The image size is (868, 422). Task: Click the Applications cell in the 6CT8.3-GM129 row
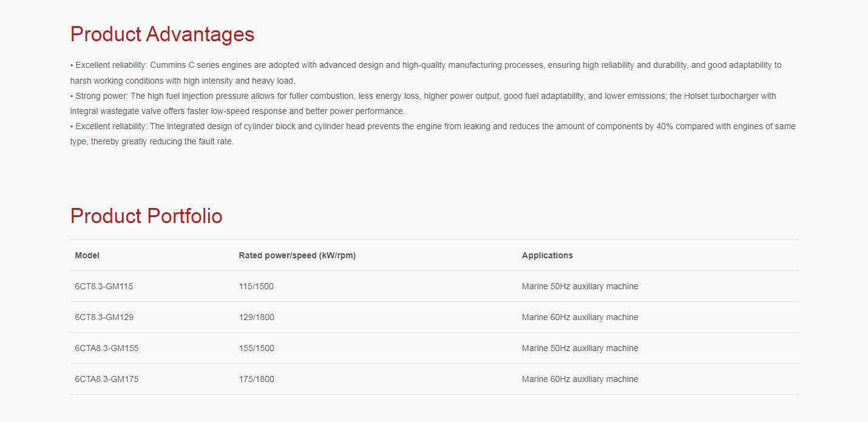(x=580, y=317)
